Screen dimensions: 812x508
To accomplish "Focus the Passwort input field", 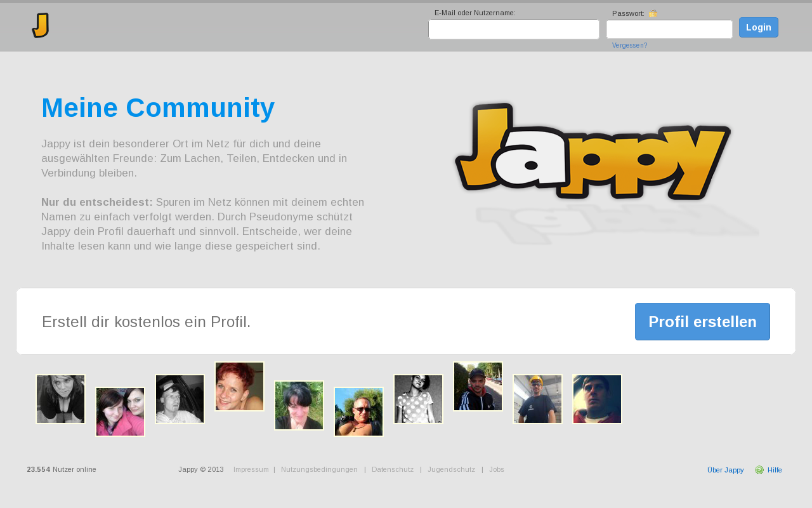I will pyautogui.click(x=669, y=29).
